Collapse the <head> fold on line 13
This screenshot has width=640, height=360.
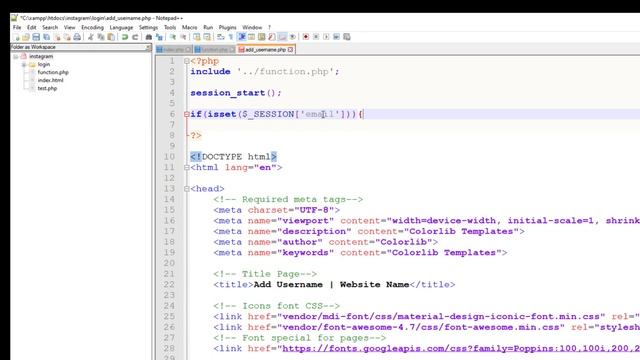[x=187, y=189]
